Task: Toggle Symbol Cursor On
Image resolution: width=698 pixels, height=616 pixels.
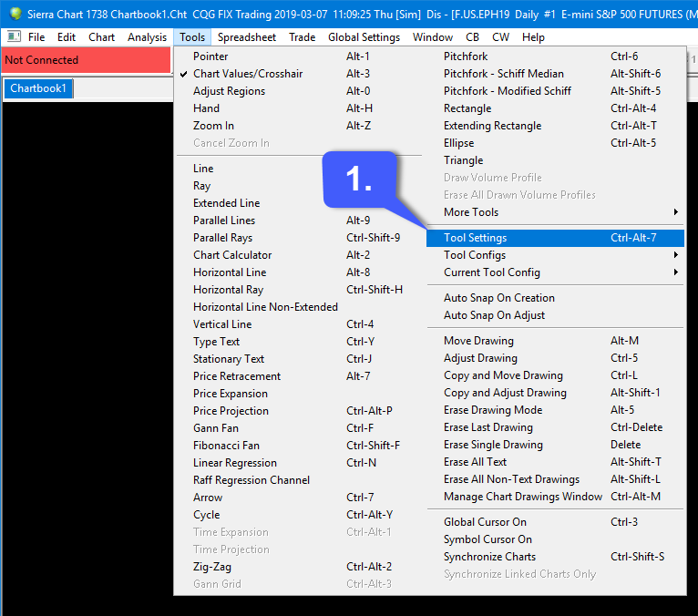Action: (x=555, y=539)
